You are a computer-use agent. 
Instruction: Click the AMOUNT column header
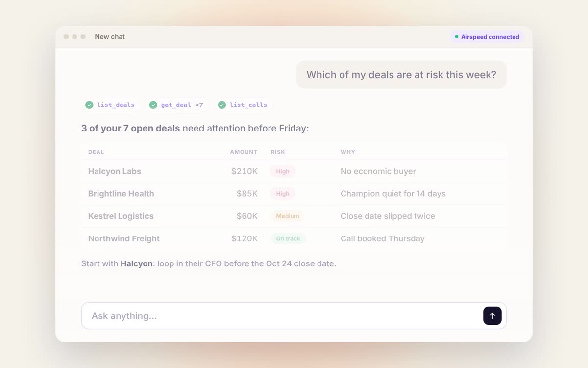click(x=244, y=152)
